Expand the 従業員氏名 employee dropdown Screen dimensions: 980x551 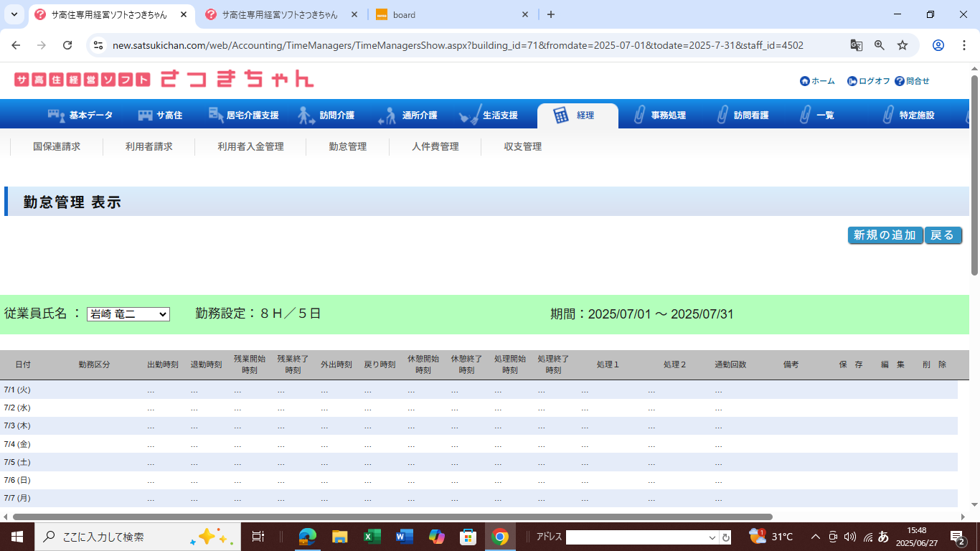tap(128, 314)
